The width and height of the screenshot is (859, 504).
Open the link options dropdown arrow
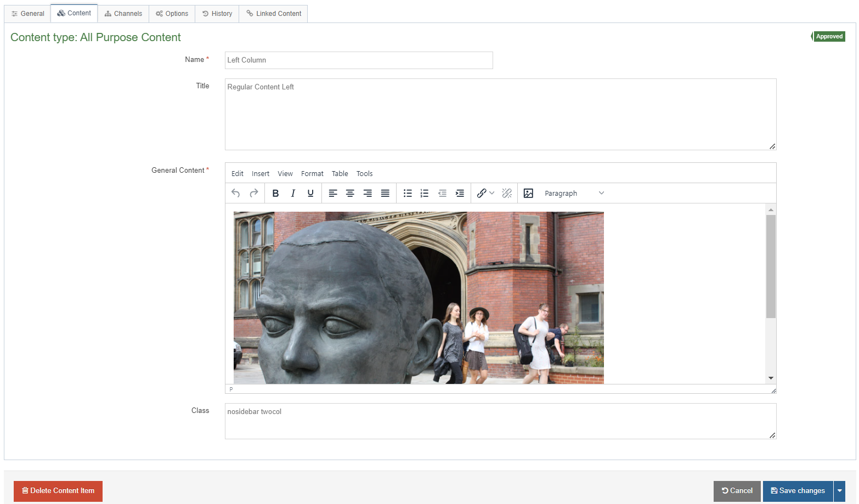[492, 193]
